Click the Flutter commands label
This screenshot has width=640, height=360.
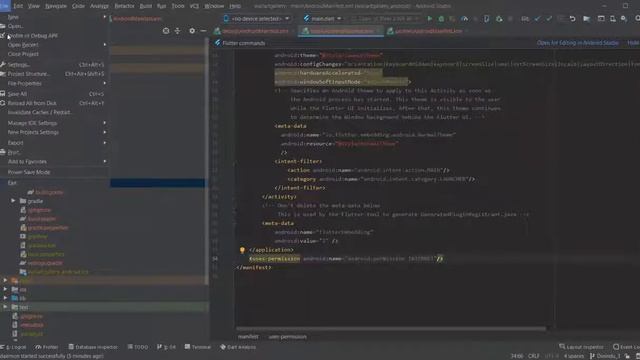pyautogui.click(x=244, y=43)
